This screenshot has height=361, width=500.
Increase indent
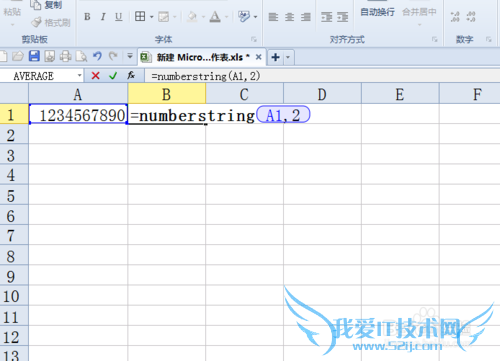343,17
